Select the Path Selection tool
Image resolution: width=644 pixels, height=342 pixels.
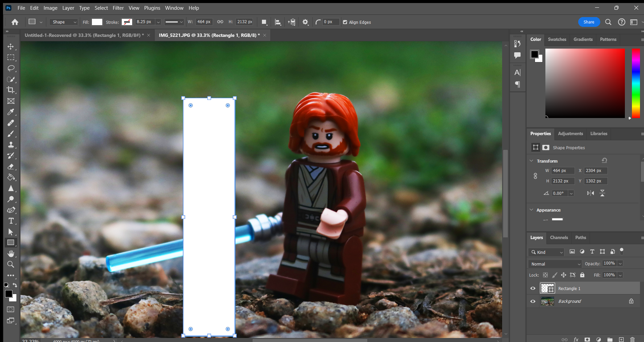coord(11,232)
